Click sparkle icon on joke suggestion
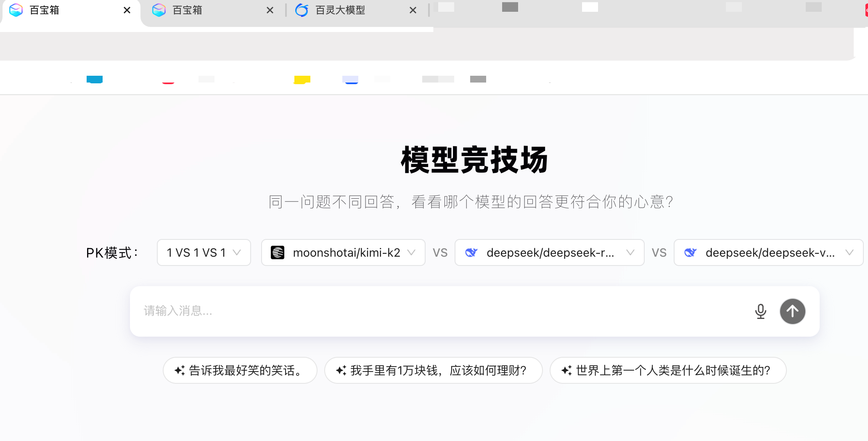The image size is (868, 441). point(180,370)
